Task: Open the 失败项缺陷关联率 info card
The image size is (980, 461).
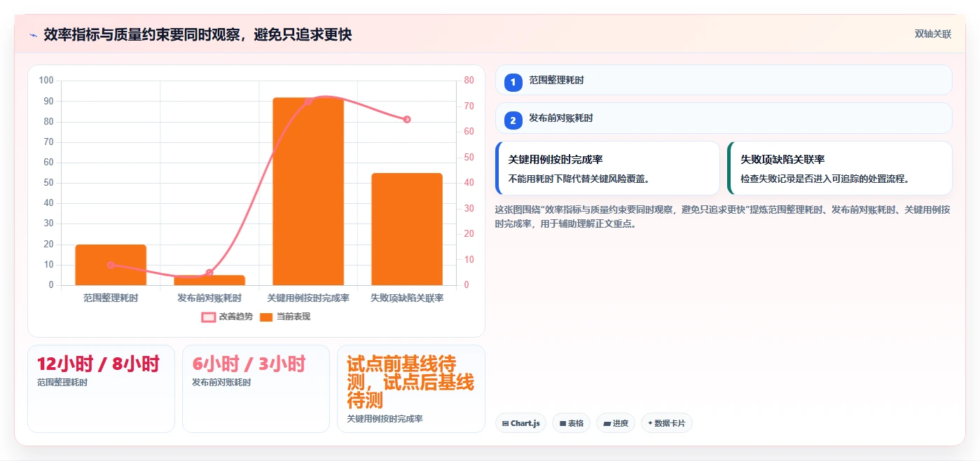Action: point(840,168)
